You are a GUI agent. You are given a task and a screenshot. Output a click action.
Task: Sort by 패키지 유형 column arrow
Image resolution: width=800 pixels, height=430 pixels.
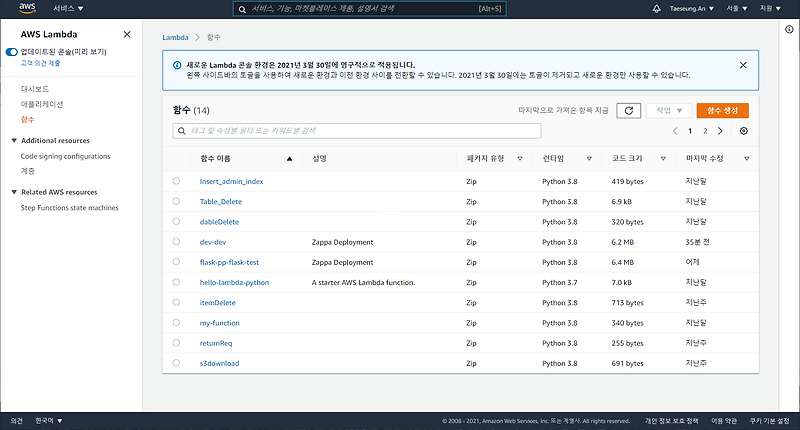(520, 159)
